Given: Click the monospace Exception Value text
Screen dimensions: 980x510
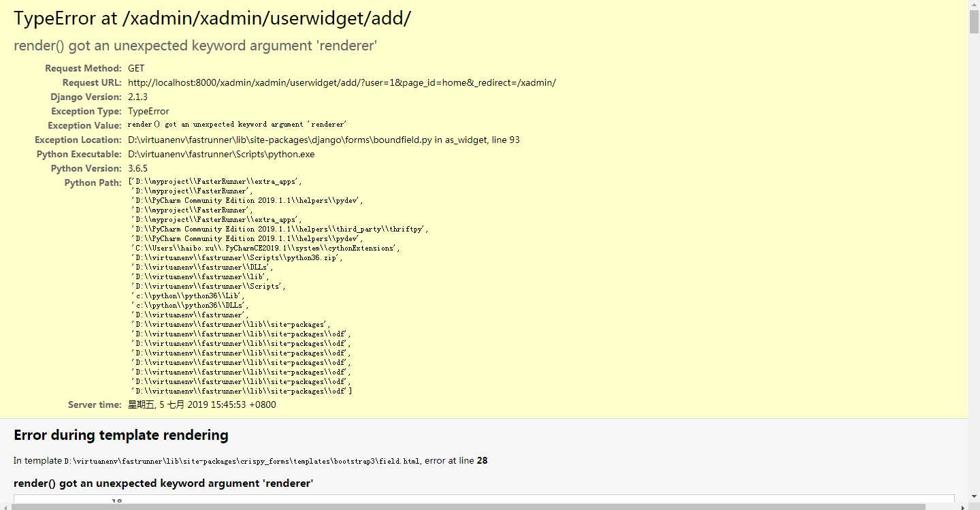Looking at the screenshot, I should [x=238, y=125].
